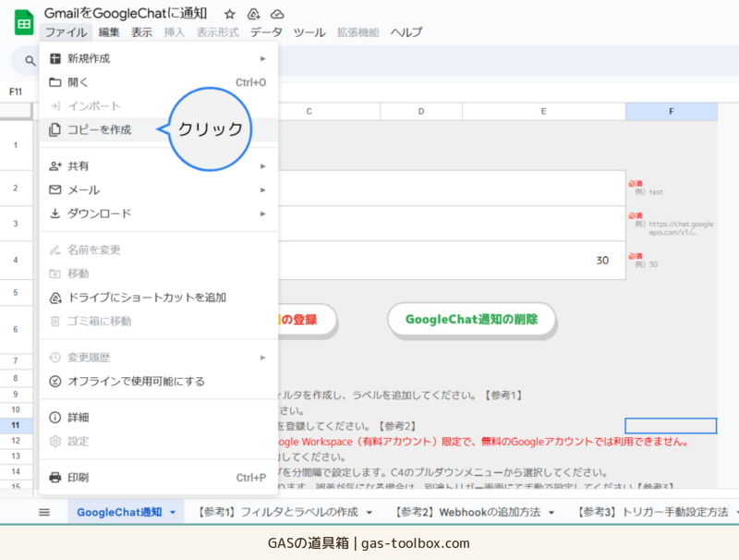Select the highlighted cell F11
This screenshot has height=560, width=739.
click(671, 425)
